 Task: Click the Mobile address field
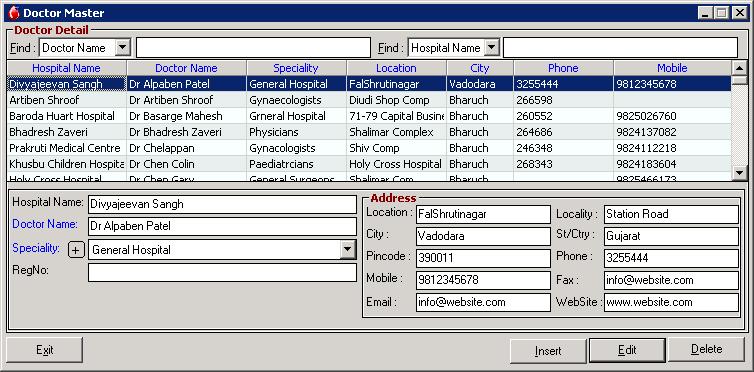tap(483, 281)
